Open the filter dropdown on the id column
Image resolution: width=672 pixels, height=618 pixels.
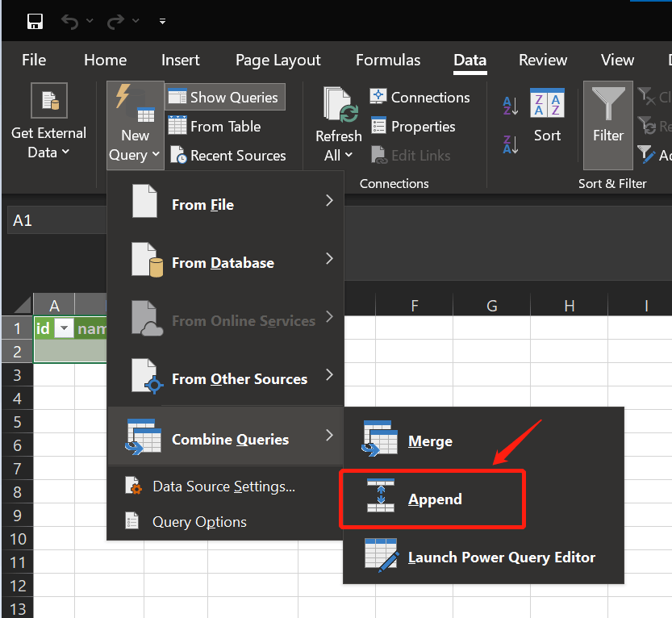[x=64, y=328]
